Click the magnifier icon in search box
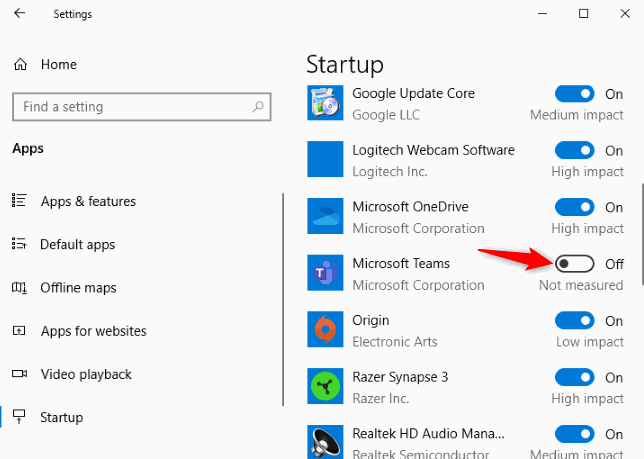644x459 pixels. click(258, 107)
